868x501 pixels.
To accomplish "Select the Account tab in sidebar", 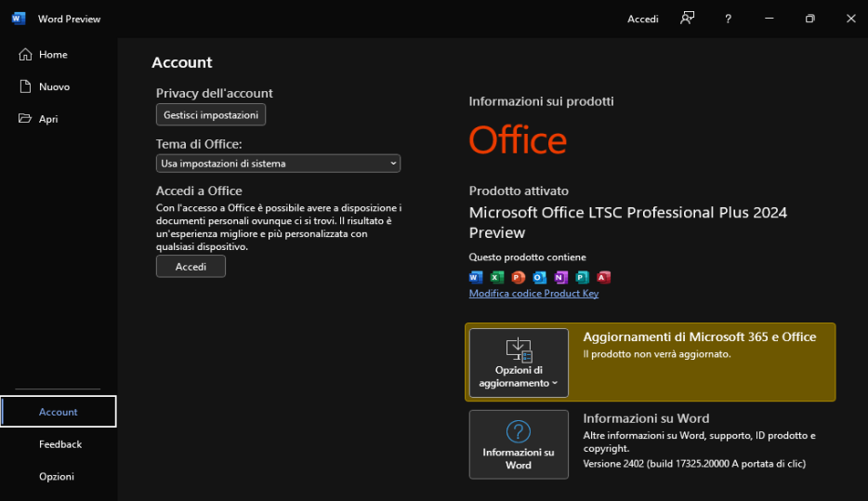I will pos(59,412).
